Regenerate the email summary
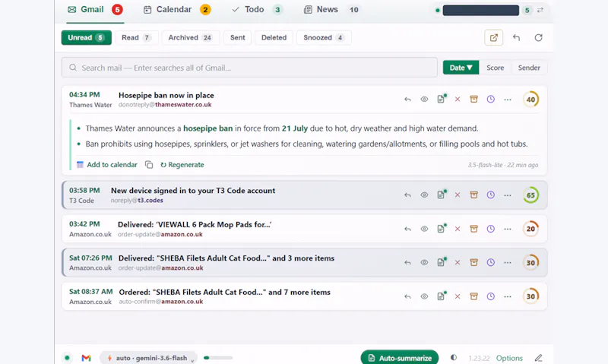 click(182, 165)
